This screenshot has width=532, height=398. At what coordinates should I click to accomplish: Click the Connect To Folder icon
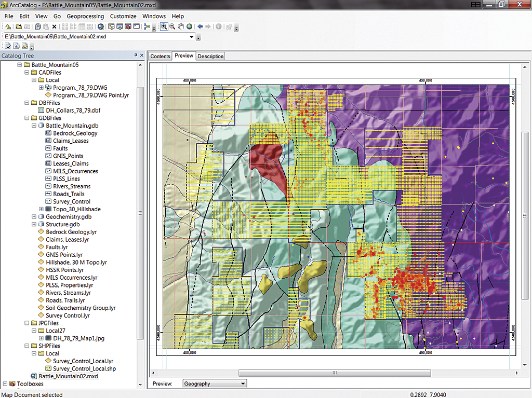pyautogui.click(x=19, y=27)
